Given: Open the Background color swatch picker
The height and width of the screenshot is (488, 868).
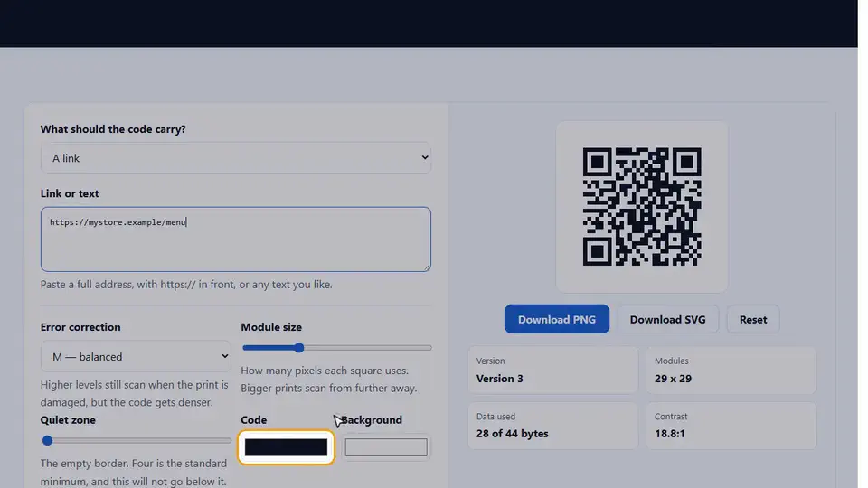Looking at the screenshot, I should pyautogui.click(x=386, y=447).
